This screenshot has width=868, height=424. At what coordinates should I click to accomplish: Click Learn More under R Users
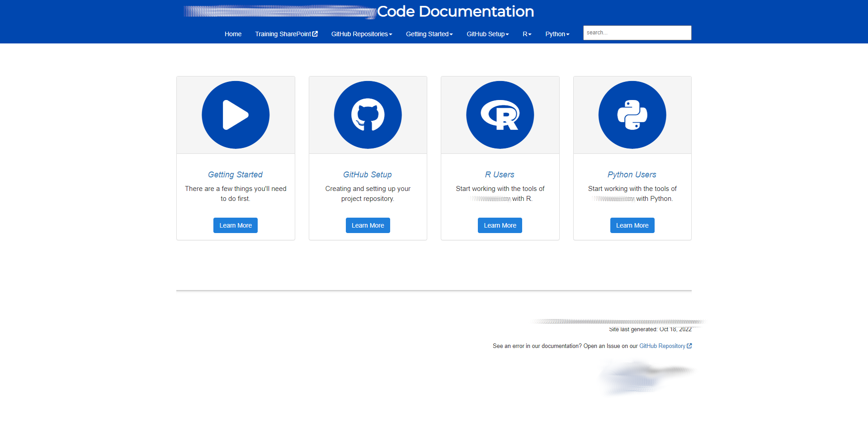(x=500, y=225)
